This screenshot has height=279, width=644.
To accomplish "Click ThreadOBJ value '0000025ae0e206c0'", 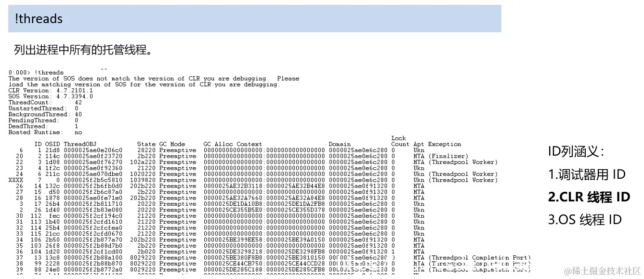I will [x=93, y=150].
